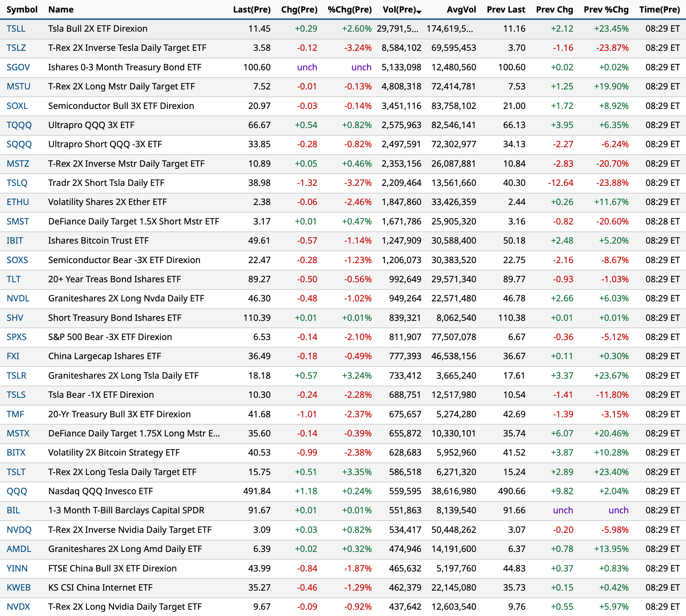
Task: Click the Time(Pre) column header
Action: point(659,10)
